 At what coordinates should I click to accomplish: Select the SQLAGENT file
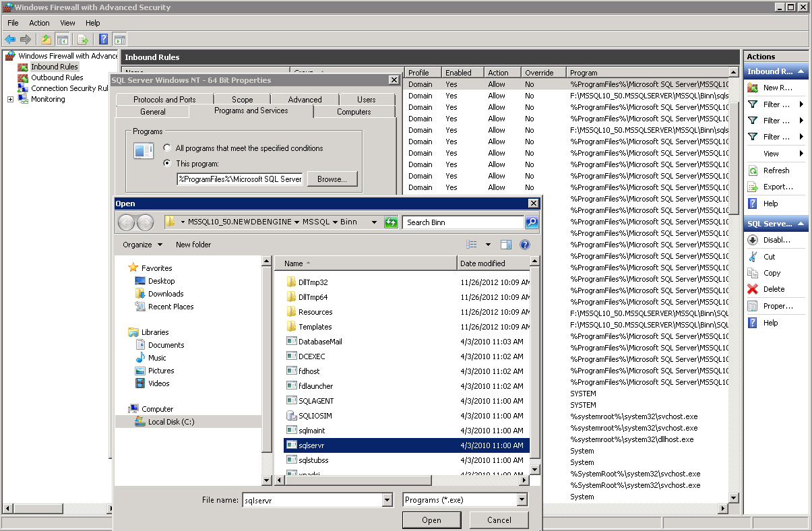tap(316, 401)
